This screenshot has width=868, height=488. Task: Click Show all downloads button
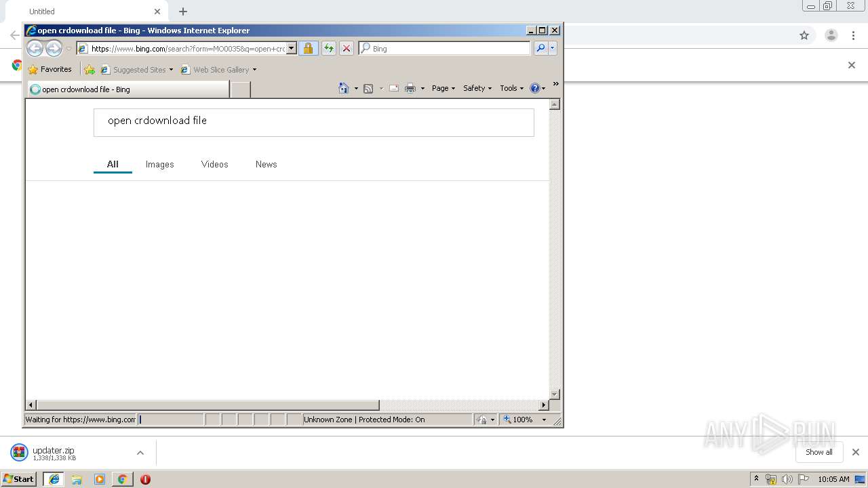[819, 452]
